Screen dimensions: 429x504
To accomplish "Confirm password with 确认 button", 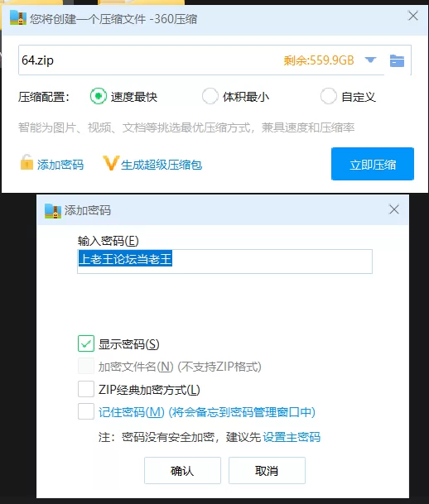I will 182,471.
